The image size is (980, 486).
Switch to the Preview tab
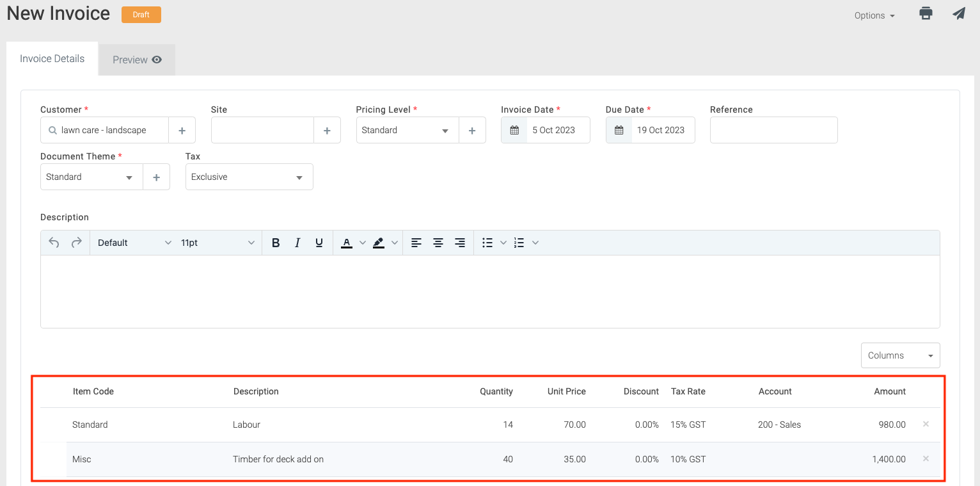pos(136,59)
